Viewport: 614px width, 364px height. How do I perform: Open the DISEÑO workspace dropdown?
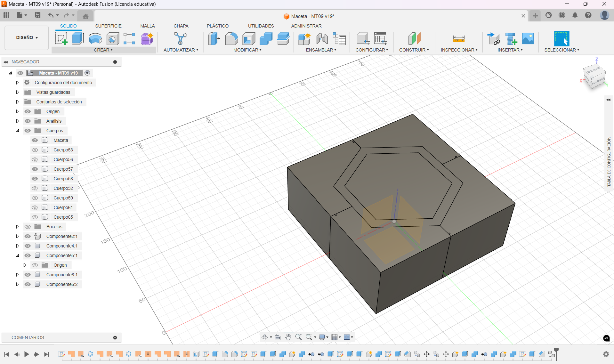click(27, 38)
